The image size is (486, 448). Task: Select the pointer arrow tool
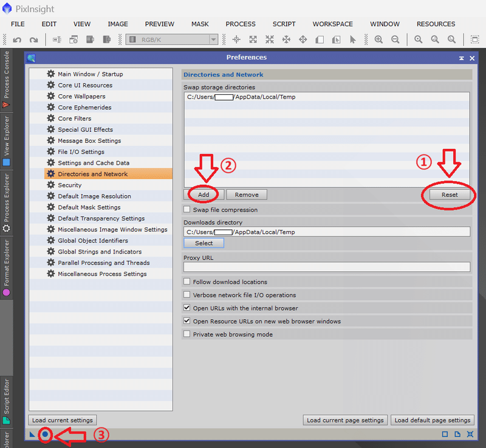pyautogui.click(x=353, y=40)
